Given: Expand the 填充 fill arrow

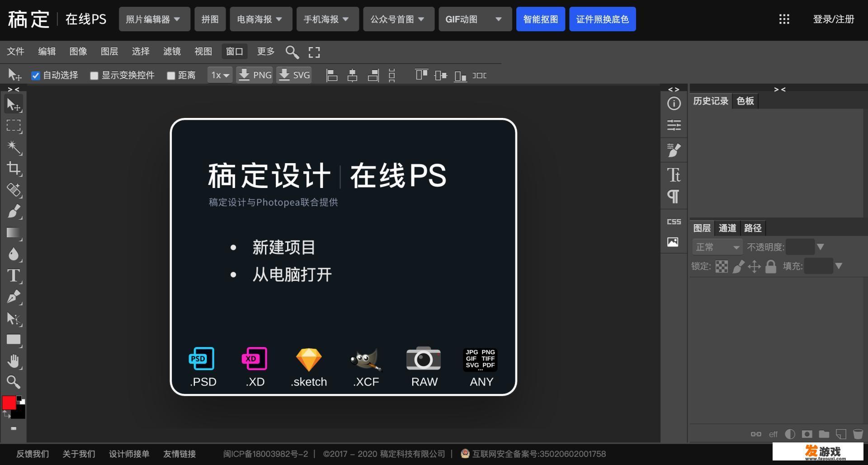Looking at the screenshot, I should point(839,266).
